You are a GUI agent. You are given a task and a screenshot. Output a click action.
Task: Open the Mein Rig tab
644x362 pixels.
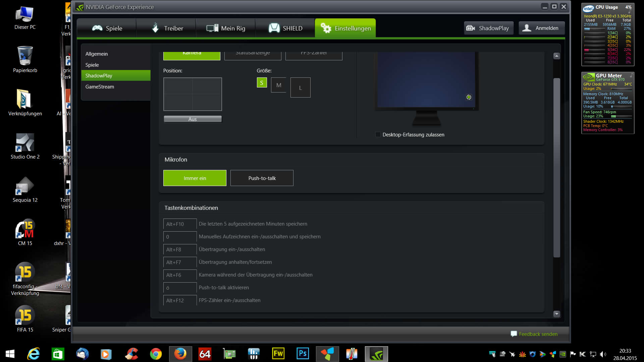click(225, 28)
